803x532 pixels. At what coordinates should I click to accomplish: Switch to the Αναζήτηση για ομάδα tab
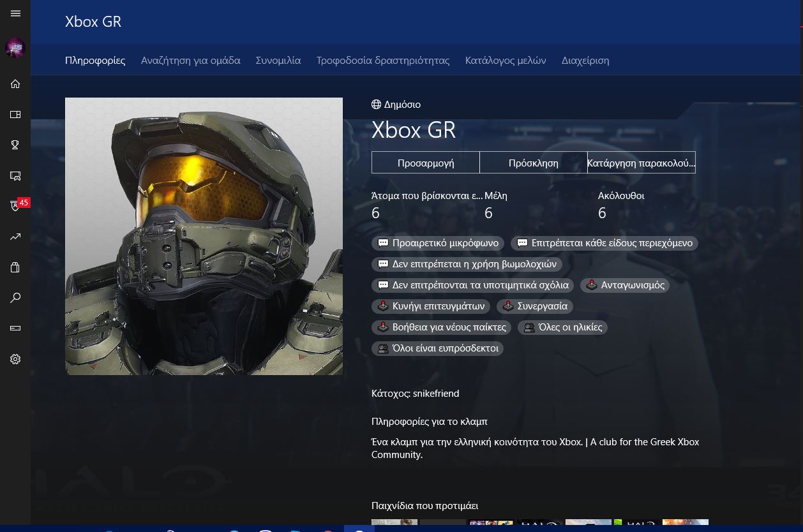click(191, 61)
